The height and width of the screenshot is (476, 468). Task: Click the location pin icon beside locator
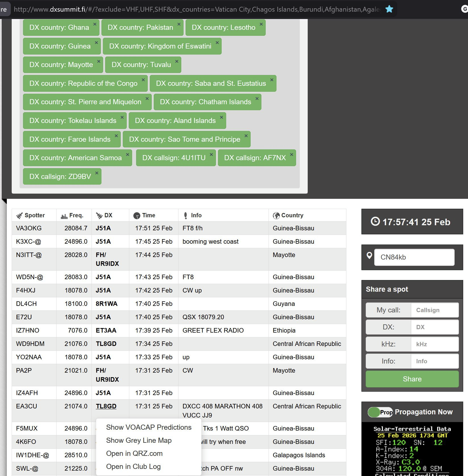[x=369, y=256]
